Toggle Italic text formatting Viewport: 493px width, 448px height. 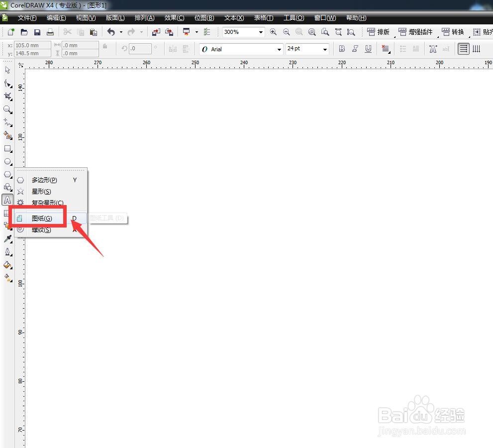pyautogui.click(x=355, y=49)
